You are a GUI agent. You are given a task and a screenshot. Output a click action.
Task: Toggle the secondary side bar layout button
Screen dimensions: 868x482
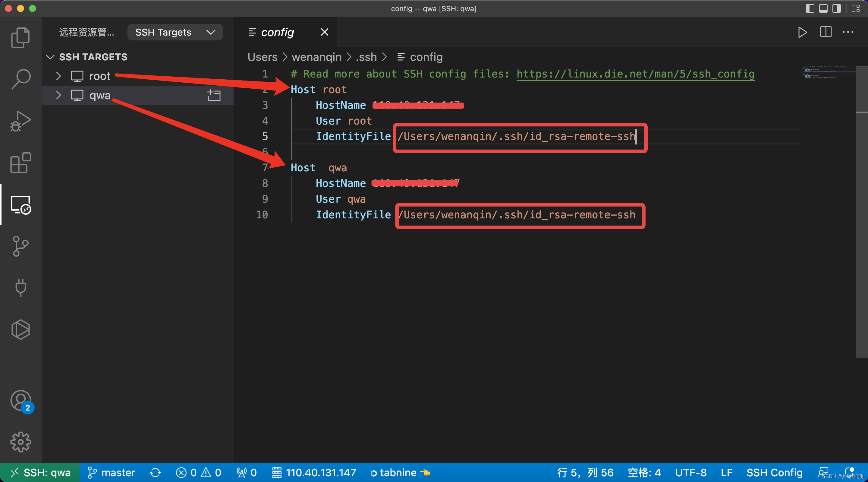coord(836,8)
